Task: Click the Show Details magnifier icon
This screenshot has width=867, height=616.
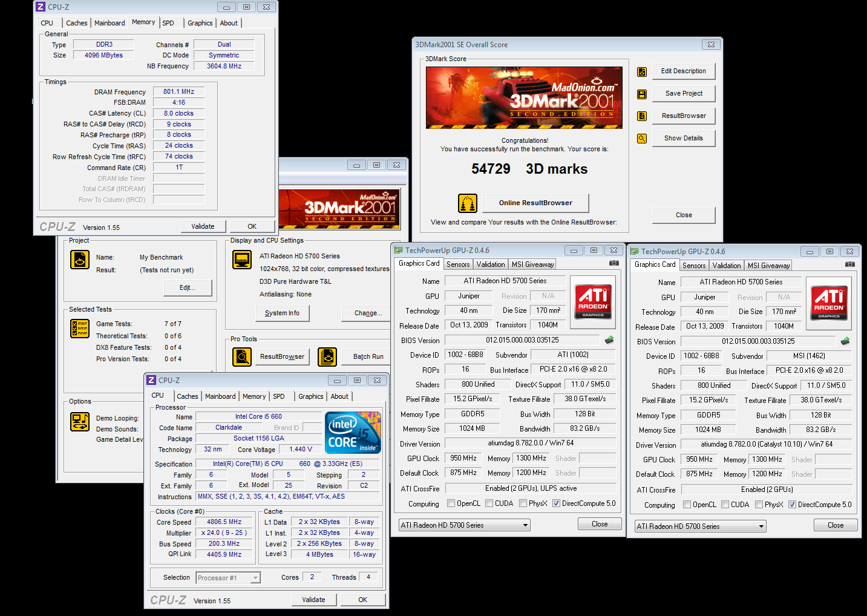Action: coord(642,139)
